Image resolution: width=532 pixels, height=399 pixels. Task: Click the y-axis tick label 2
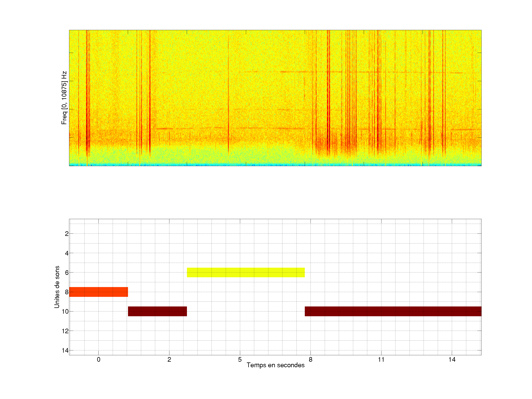(67, 234)
